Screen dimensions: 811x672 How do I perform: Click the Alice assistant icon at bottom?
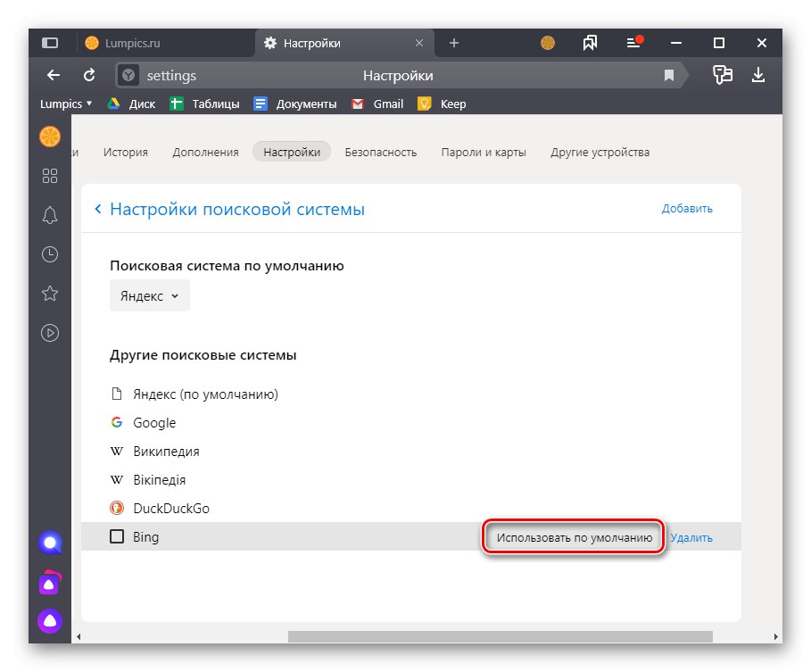click(x=50, y=620)
